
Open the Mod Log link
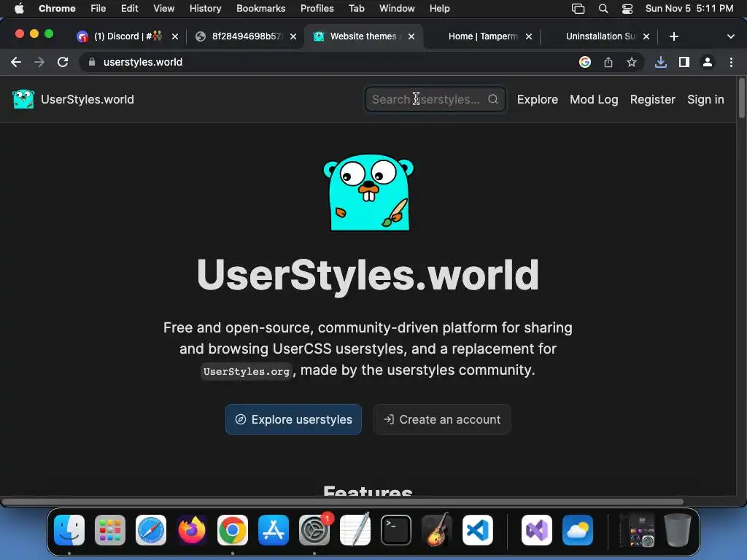pos(594,99)
